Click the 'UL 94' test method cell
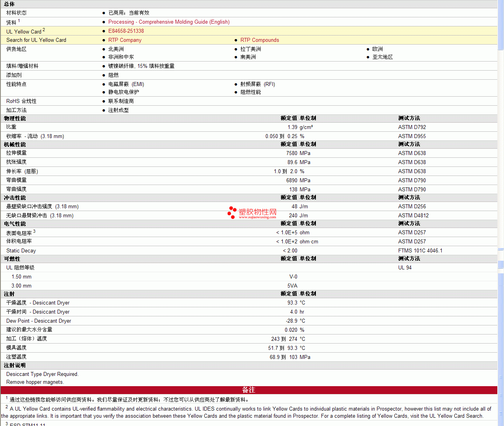 click(405, 268)
